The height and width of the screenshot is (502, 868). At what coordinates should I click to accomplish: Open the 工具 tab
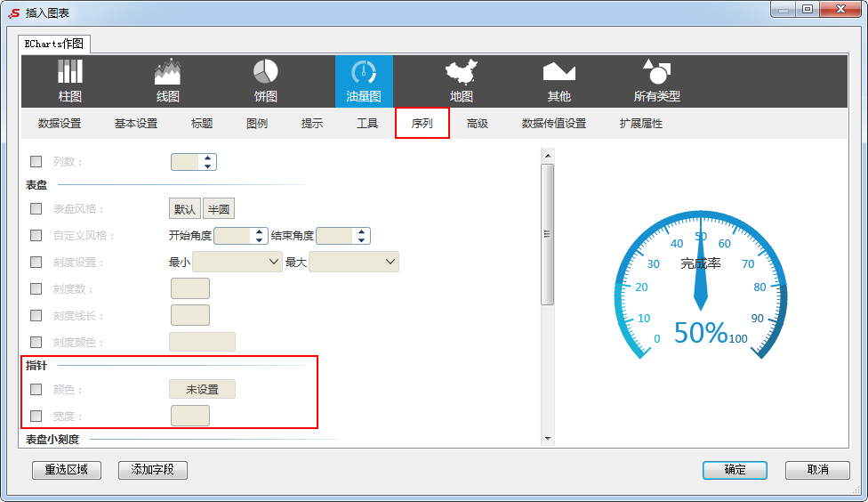click(x=367, y=123)
